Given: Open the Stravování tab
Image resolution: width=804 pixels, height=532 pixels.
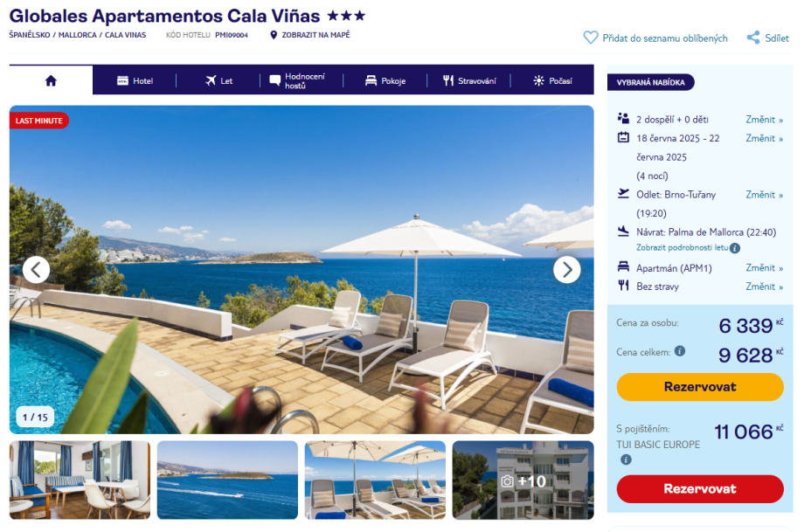Looking at the screenshot, I should [x=469, y=80].
